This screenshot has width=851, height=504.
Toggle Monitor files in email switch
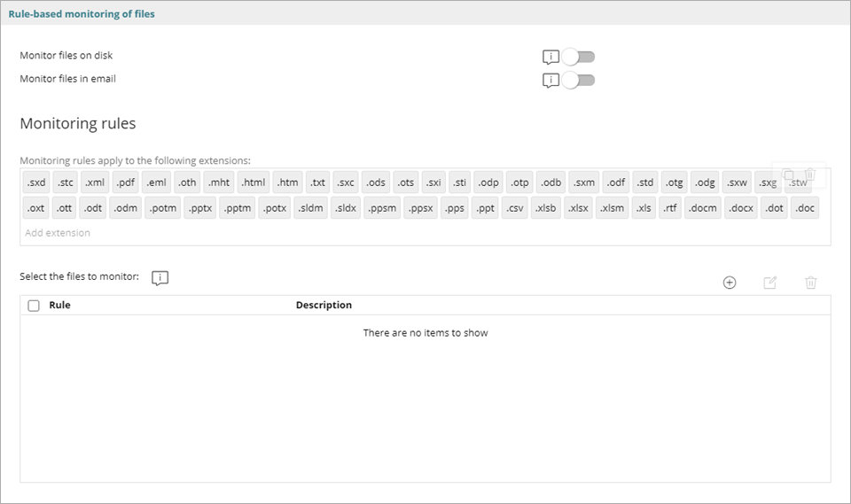pos(579,81)
